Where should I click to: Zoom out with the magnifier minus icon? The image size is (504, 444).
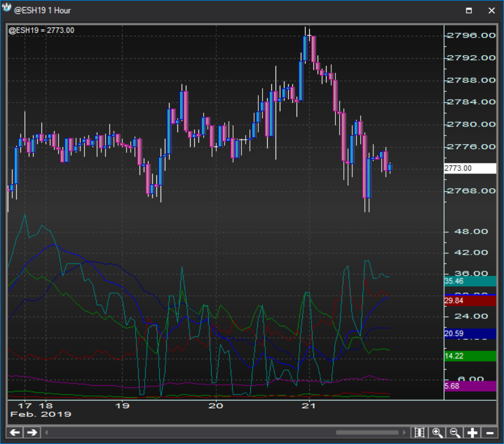[x=455, y=432]
